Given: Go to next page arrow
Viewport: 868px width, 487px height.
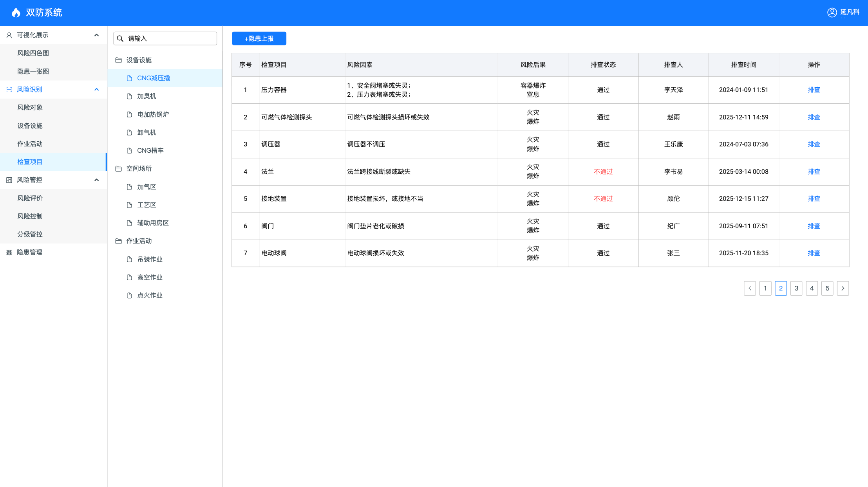Looking at the screenshot, I should coord(843,288).
